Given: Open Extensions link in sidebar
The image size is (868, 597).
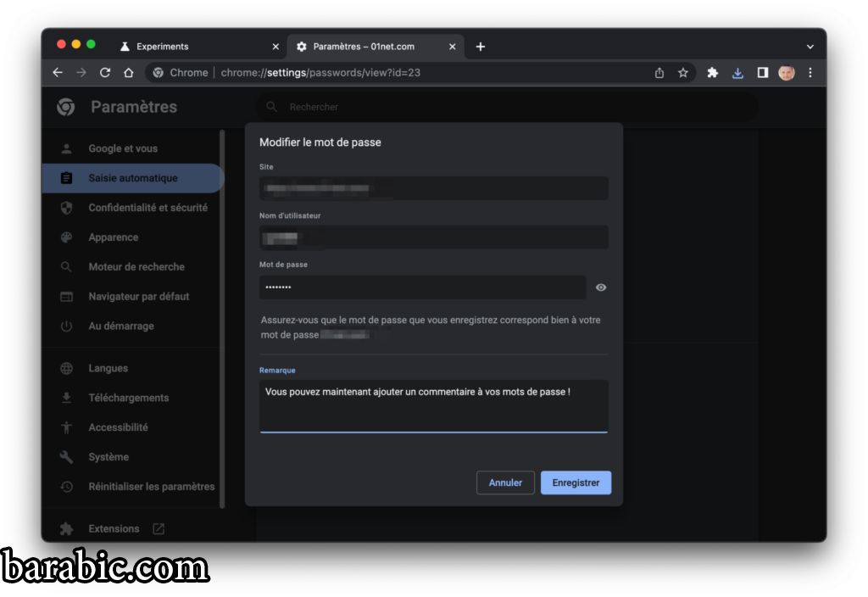Looking at the screenshot, I should (x=114, y=528).
